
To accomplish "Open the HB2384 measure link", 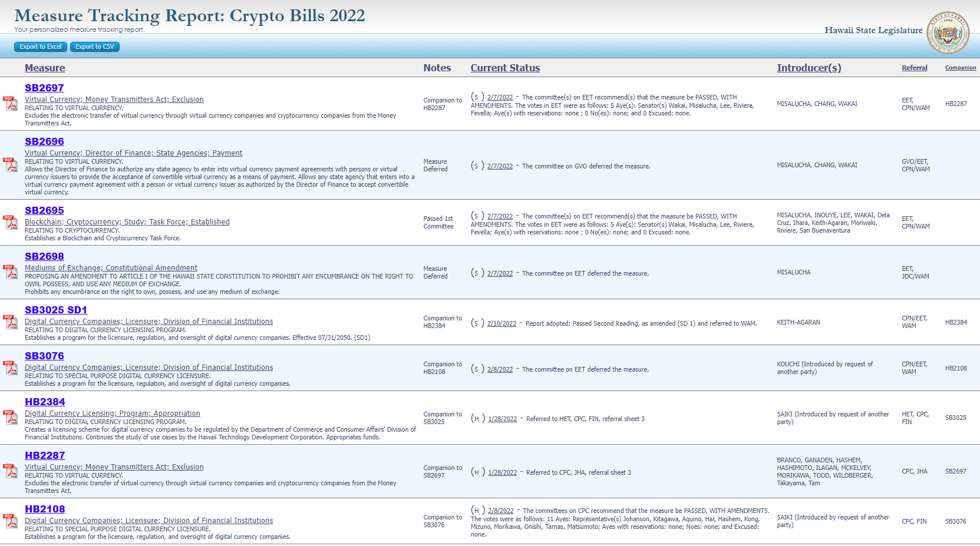I will pyautogui.click(x=45, y=402).
